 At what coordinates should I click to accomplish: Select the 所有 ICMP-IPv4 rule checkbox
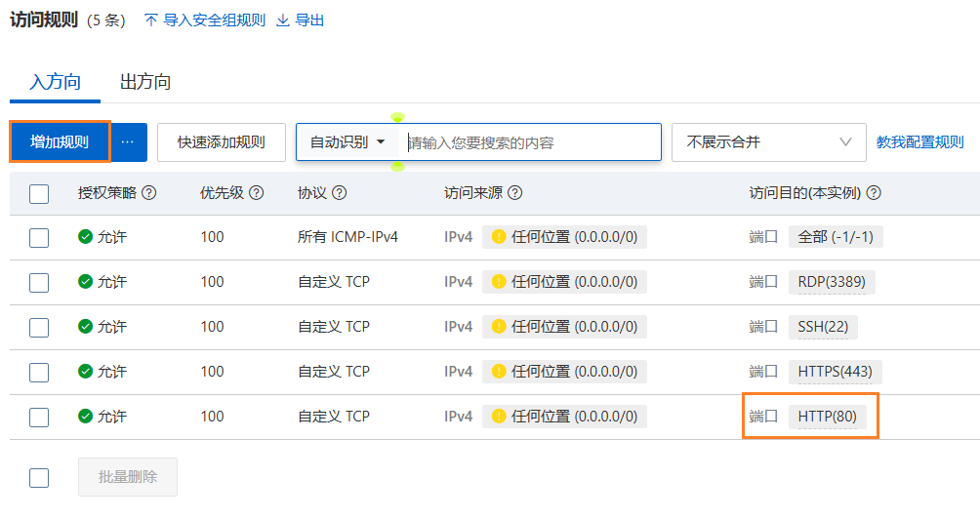(x=39, y=237)
